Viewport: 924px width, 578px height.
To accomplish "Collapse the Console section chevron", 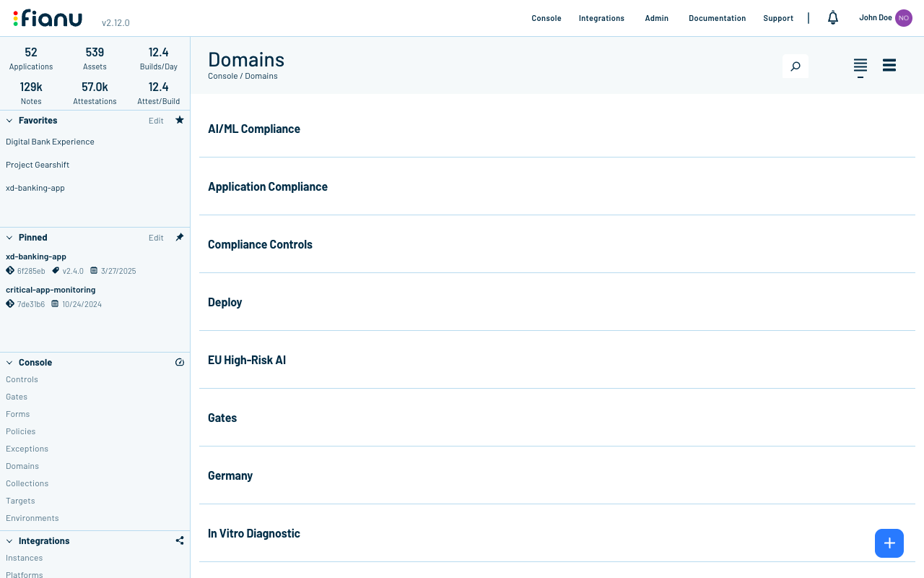I will point(9,363).
